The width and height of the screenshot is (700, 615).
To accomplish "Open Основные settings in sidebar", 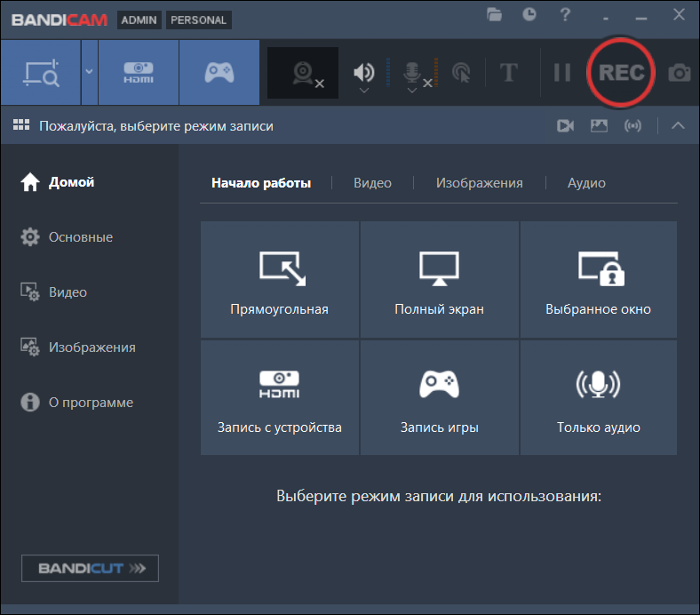I will (80, 237).
